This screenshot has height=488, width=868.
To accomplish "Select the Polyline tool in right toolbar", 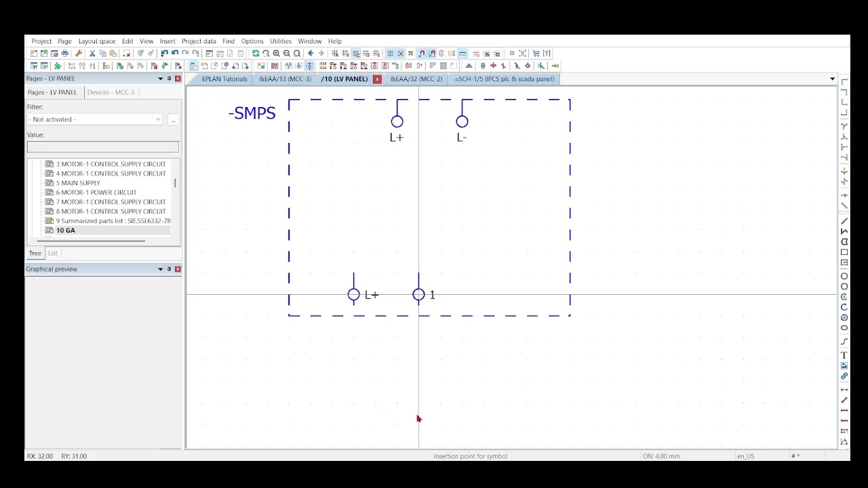I will 844,231.
